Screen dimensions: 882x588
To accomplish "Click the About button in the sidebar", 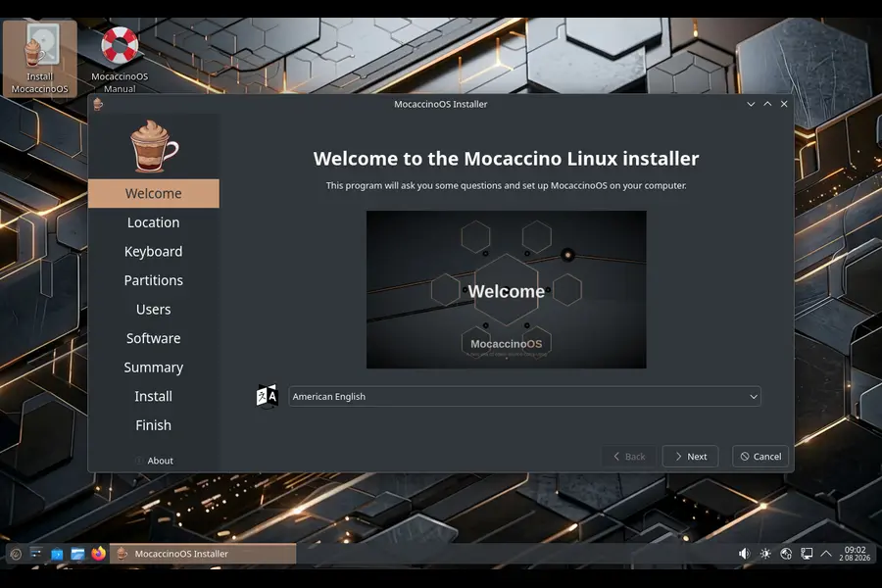I will [154, 461].
